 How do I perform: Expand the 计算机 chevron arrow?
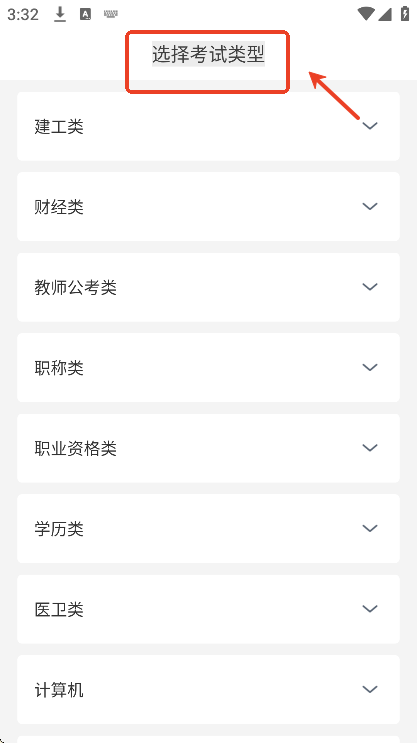pos(370,689)
